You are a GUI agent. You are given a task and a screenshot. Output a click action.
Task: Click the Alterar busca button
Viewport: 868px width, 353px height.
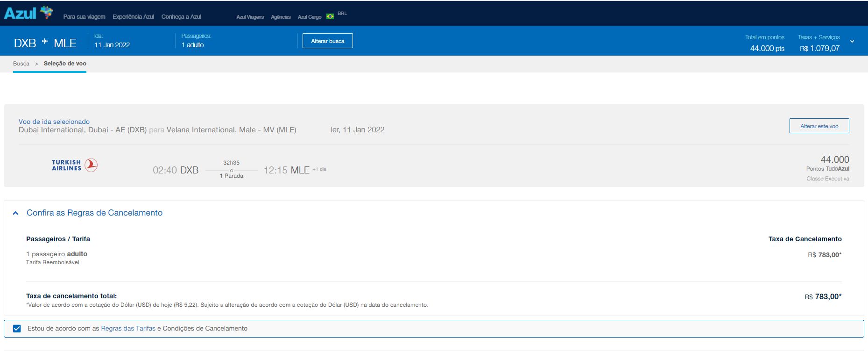328,41
